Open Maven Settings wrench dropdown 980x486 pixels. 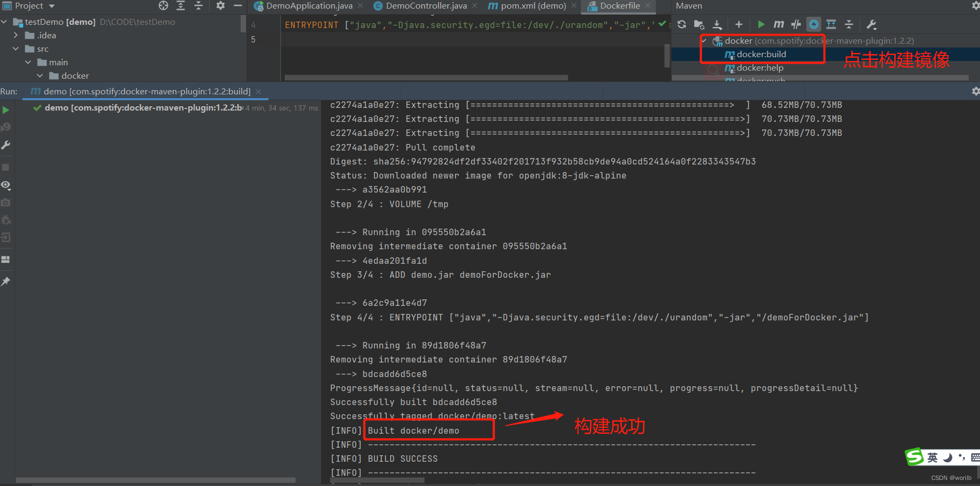[x=872, y=24]
